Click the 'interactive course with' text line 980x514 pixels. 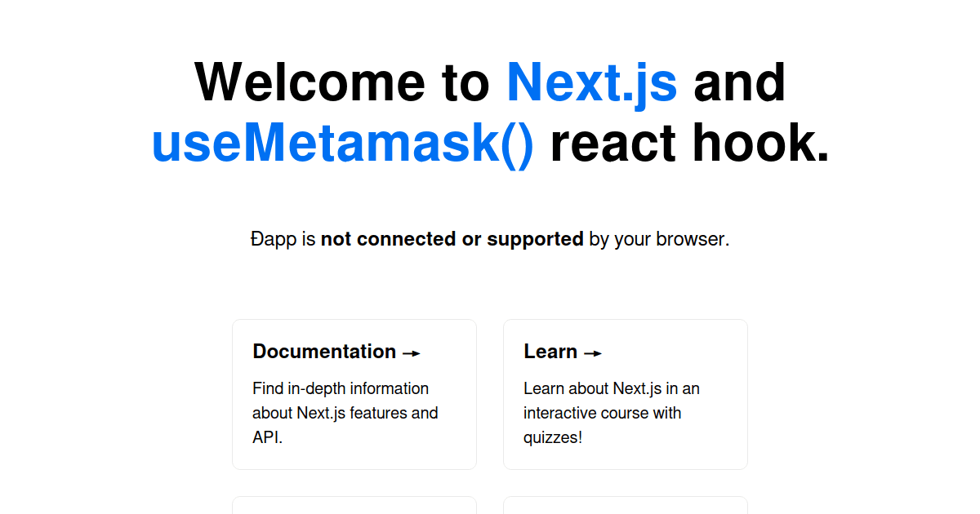603,413
